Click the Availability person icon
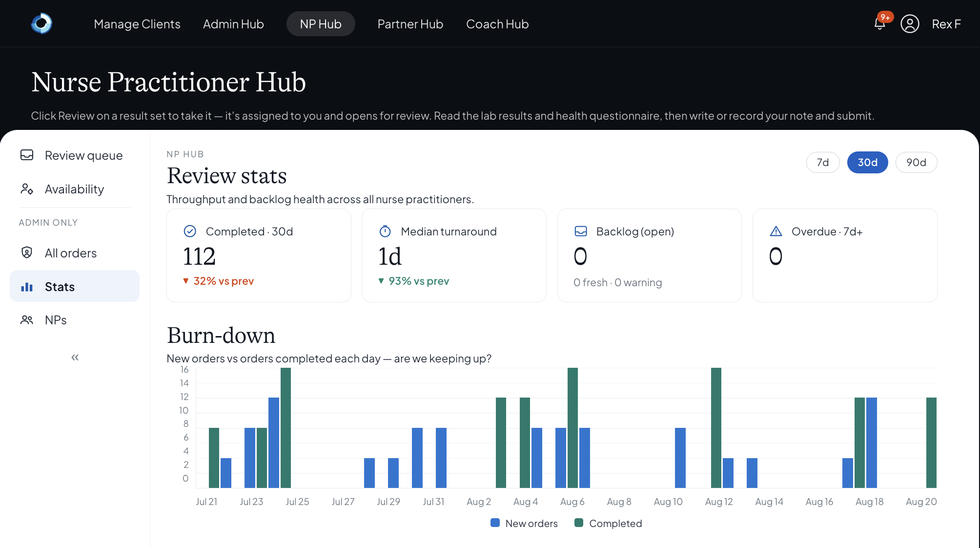Image resolution: width=980 pixels, height=548 pixels. 27,189
